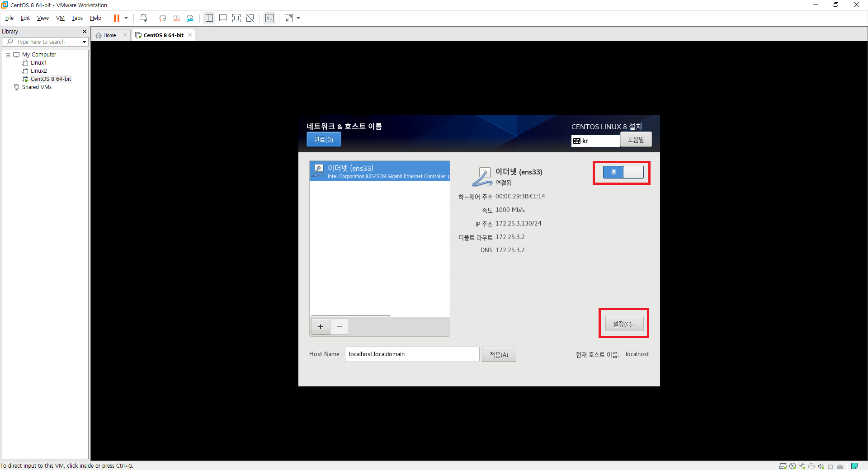Open the power options dropdown arrow beside pause
The image size is (868, 470).
point(126,18)
